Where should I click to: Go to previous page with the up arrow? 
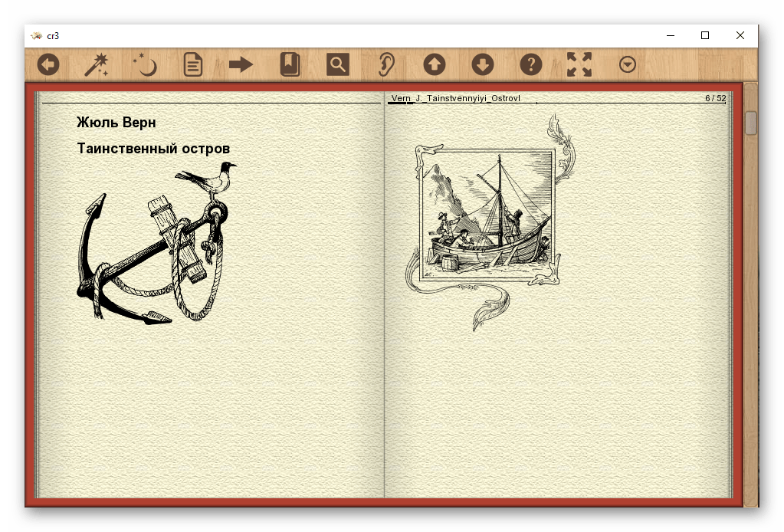point(435,64)
